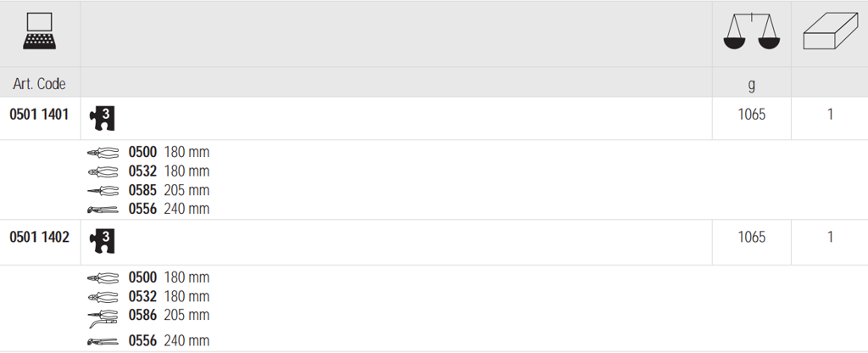Click the weighing scale icon
The height and width of the screenshot is (353, 868).
pyautogui.click(x=751, y=35)
